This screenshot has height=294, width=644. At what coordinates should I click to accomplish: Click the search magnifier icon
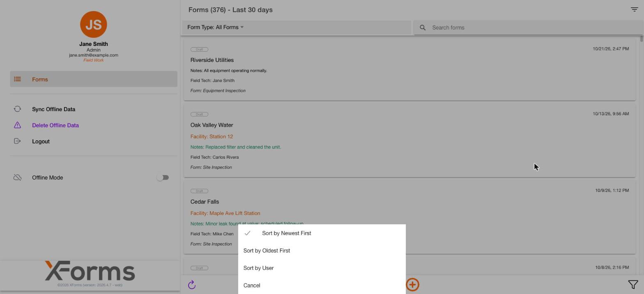[423, 27]
